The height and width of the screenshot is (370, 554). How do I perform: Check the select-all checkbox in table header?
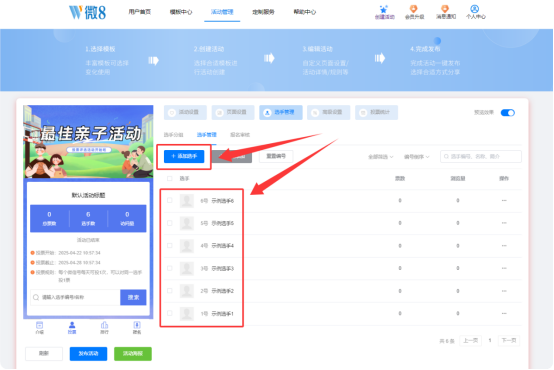pos(170,178)
